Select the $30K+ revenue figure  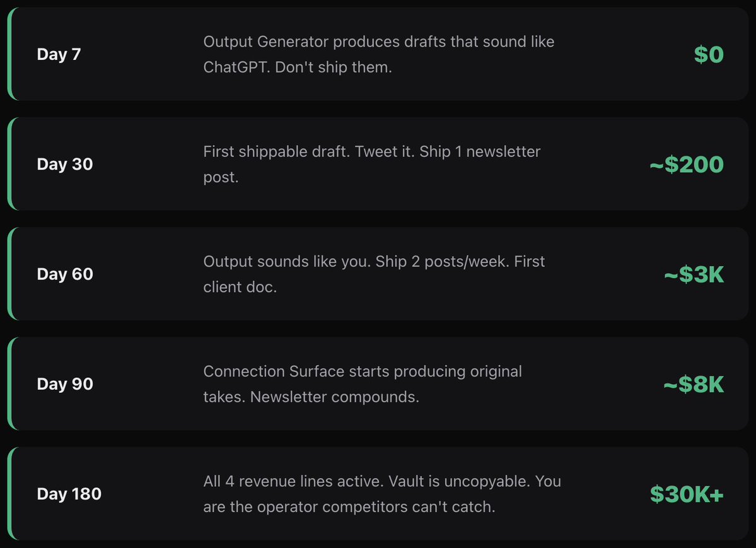687,494
